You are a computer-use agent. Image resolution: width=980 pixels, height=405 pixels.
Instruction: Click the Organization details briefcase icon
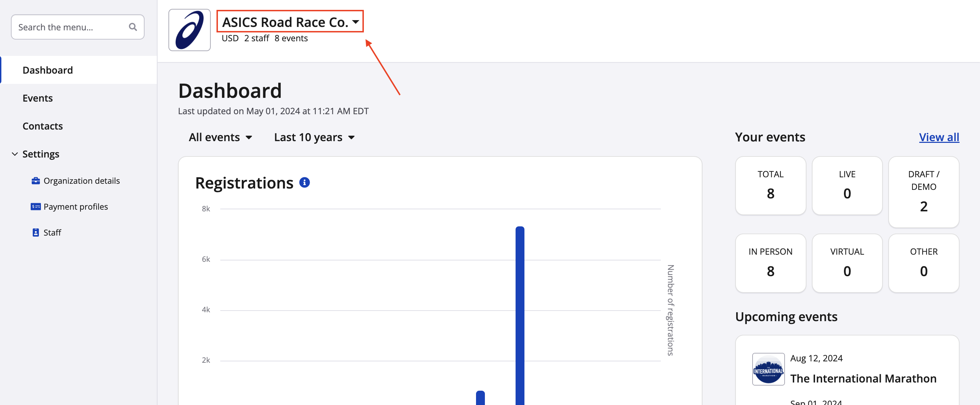pos(35,181)
